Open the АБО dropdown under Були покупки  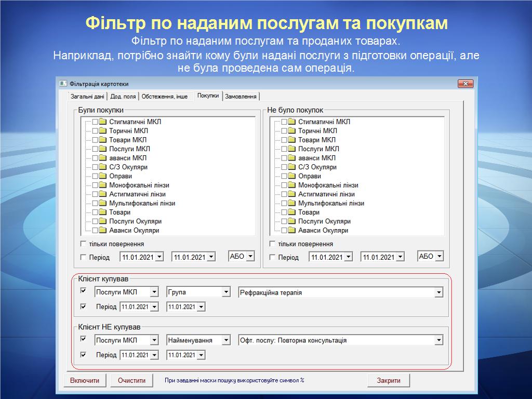point(250,257)
